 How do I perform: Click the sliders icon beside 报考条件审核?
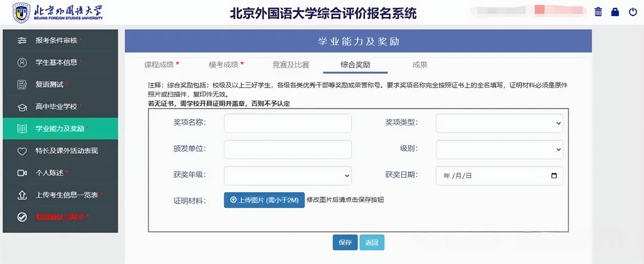[x=22, y=40]
